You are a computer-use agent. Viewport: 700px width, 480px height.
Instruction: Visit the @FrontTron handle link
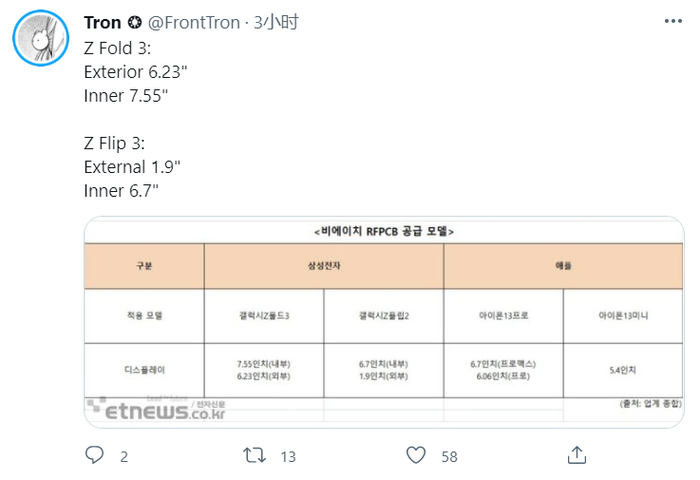tap(196, 22)
